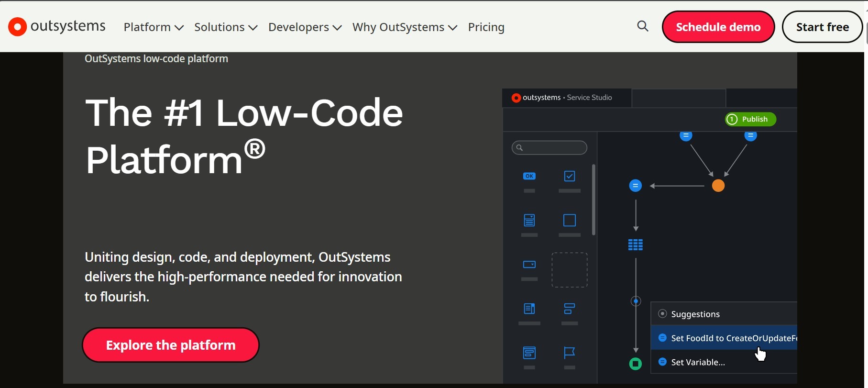The height and width of the screenshot is (388, 868).
Task: Select the document form widget icon
Action: pyautogui.click(x=529, y=221)
